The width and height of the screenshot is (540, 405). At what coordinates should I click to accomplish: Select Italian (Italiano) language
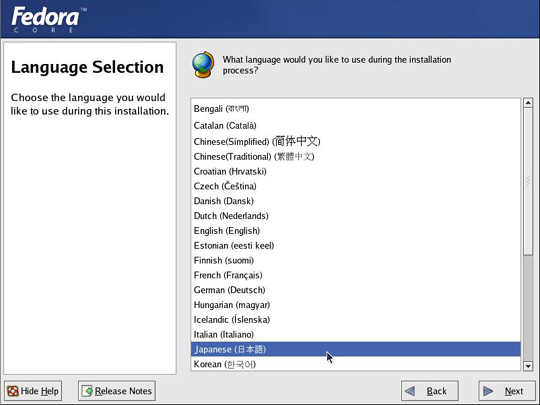click(356, 334)
